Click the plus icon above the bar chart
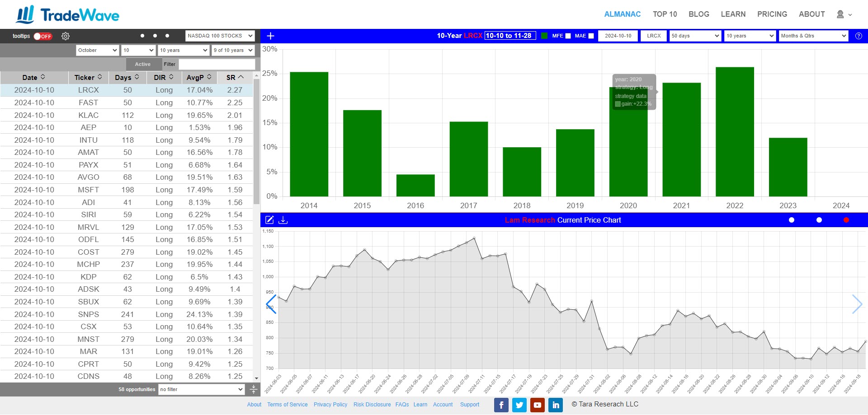 (270, 36)
